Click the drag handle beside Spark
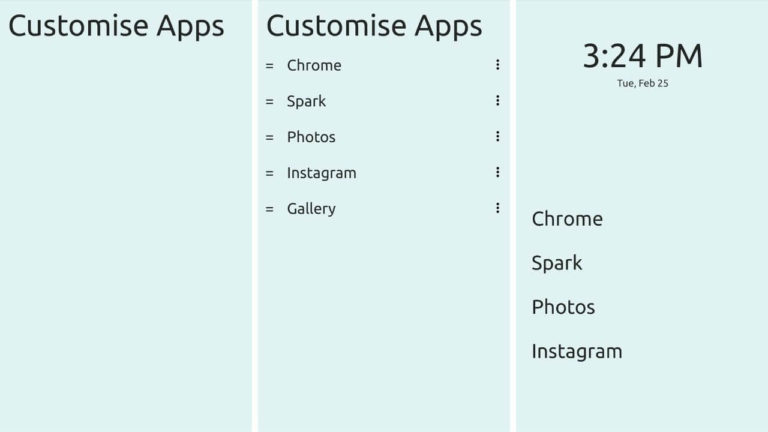Screen dimensions: 768x432 click(269, 101)
